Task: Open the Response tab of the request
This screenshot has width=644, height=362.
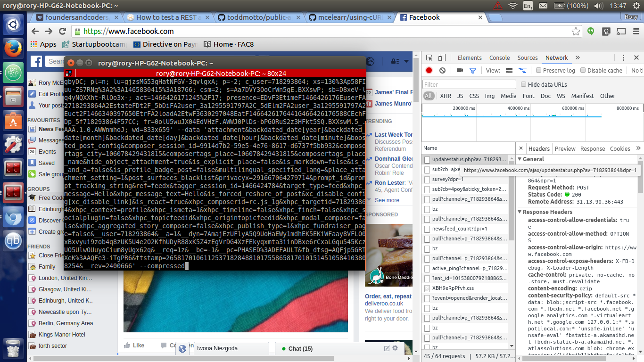Action: coord(593,148)
